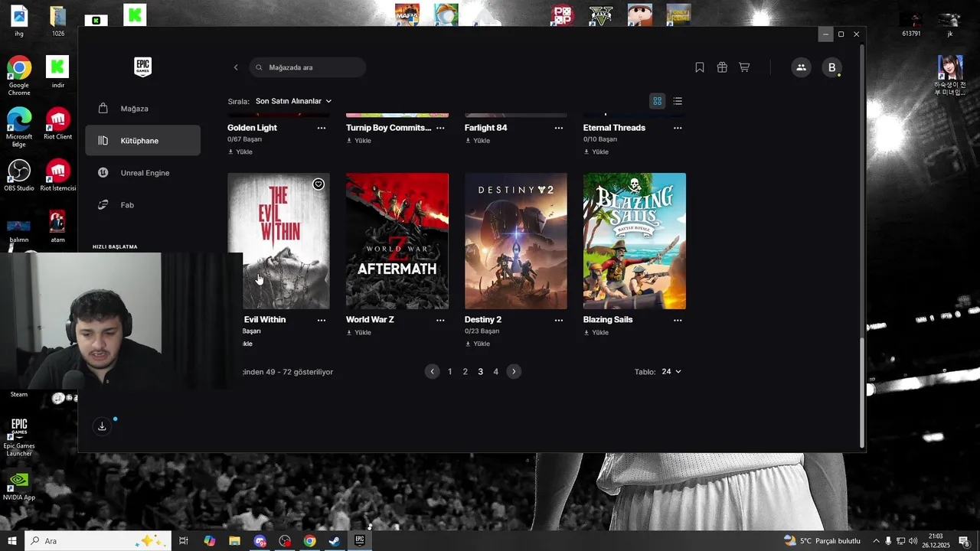Click Yükle under Turnip Boy
Screen dimensions: 980x551
358,141
